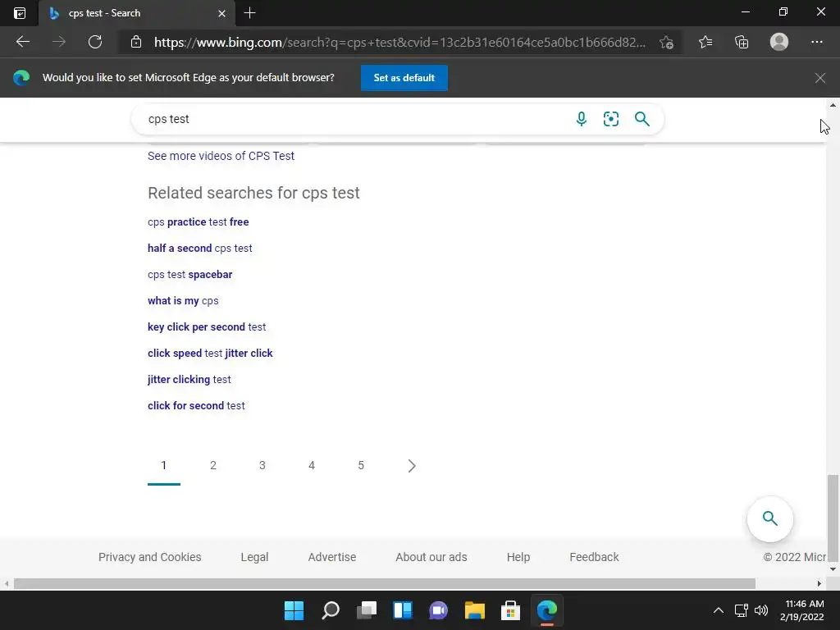Open related search click for second test
The width and height of the screenshot is (840, 630).
pos(196,405)
